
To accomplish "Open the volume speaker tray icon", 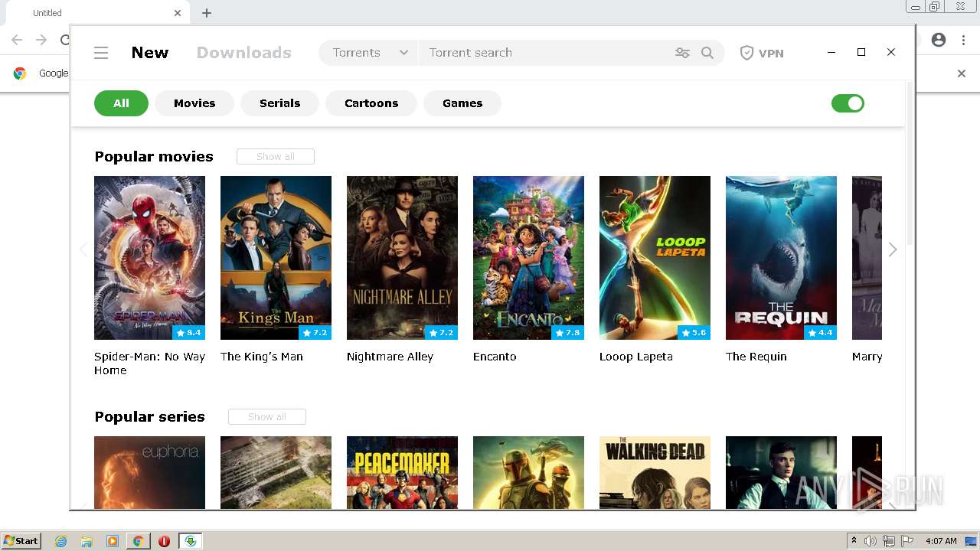I will pos(871,541).
